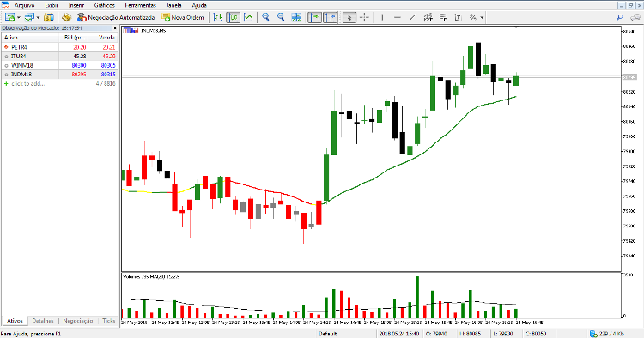Zoom in on the chart
644x338 pixels.
265,17
